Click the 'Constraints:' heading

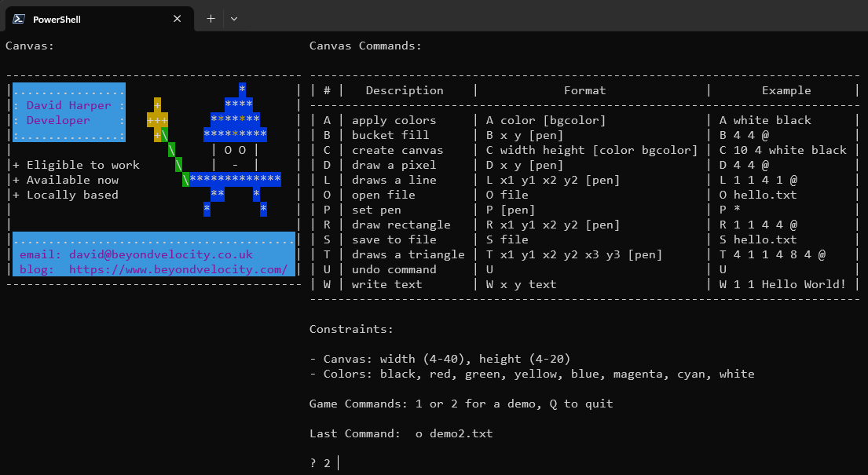[351, 330]
